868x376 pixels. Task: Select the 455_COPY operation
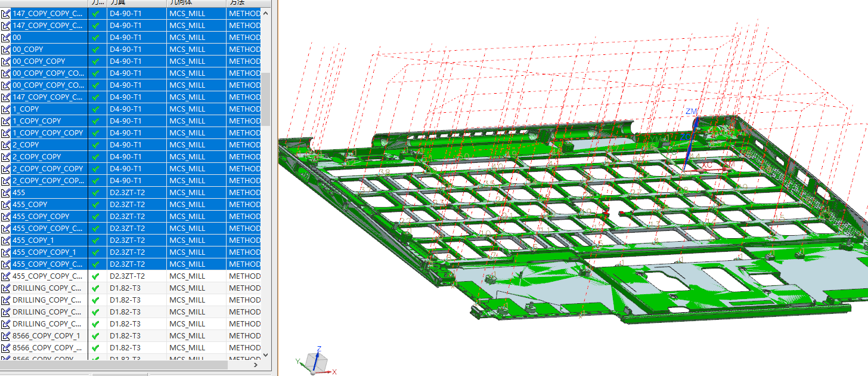30,205
